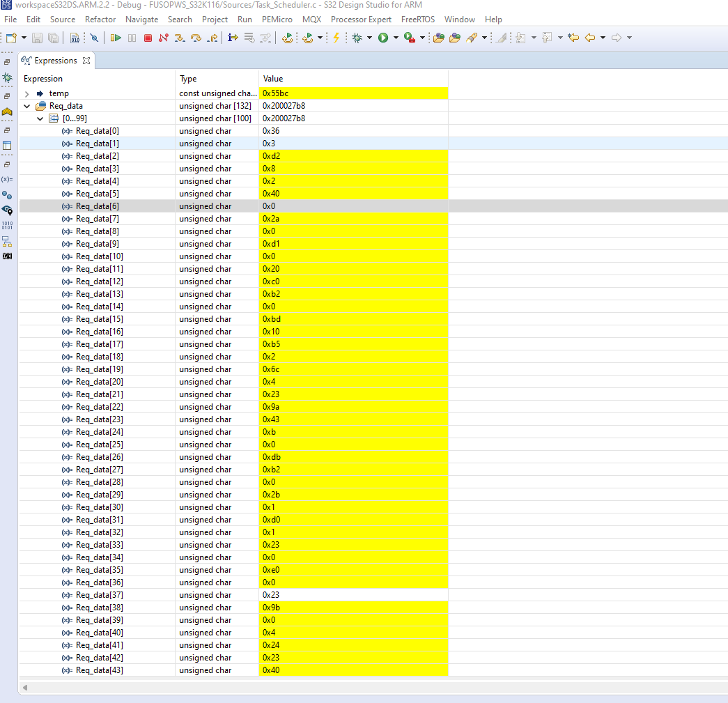
Task: Click the Resume debug execution icon
Action: [x=116, y=38]
